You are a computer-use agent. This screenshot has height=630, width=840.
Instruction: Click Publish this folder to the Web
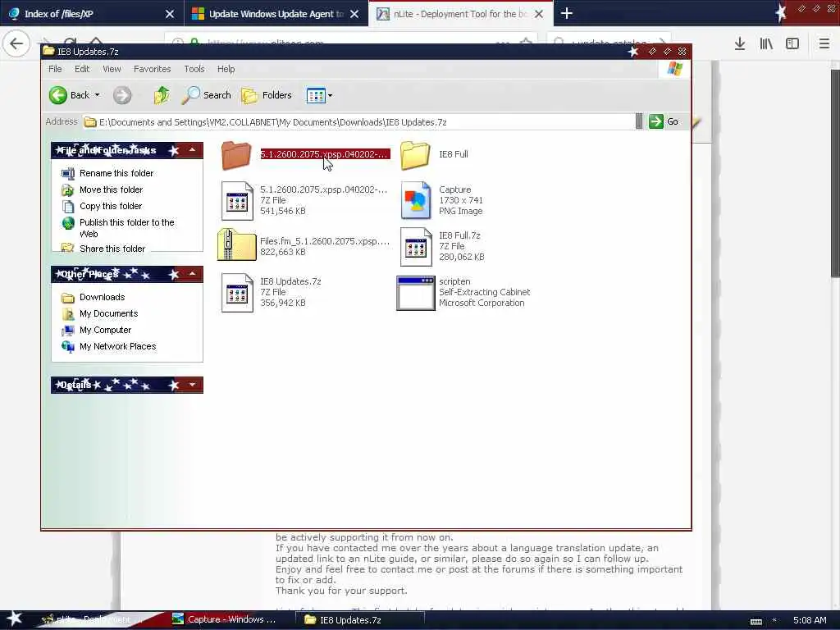click(x=126, y=228)
